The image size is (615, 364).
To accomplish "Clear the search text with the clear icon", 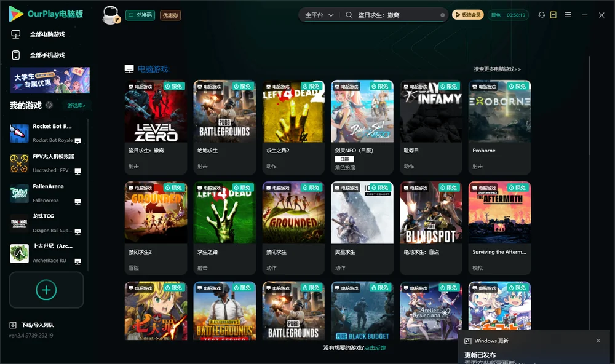I will pyautogui.click(x=442, y=15).
